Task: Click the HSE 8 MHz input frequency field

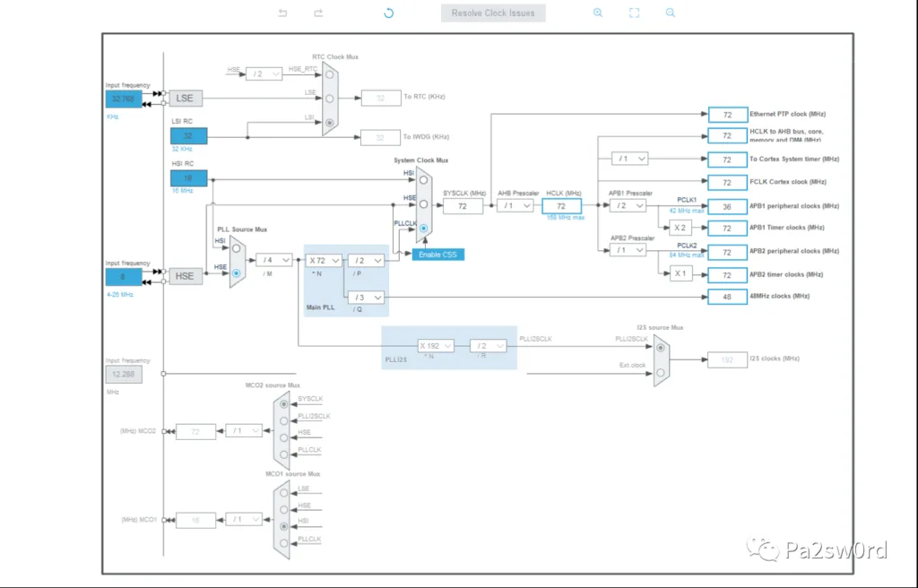Action: coord(124,276)
